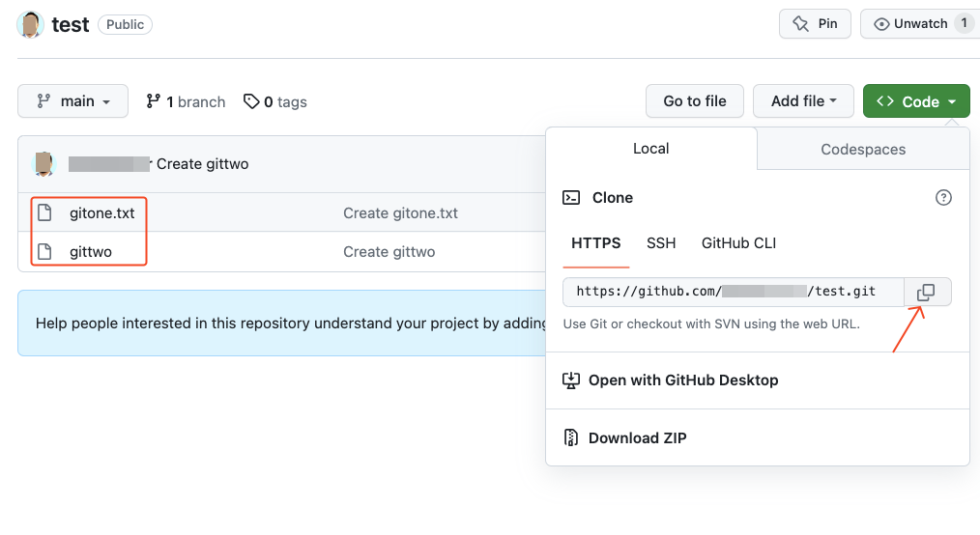Click the branch icon next to 1 branch
Viewport: 980px width, 535px height.
(154, 101)
